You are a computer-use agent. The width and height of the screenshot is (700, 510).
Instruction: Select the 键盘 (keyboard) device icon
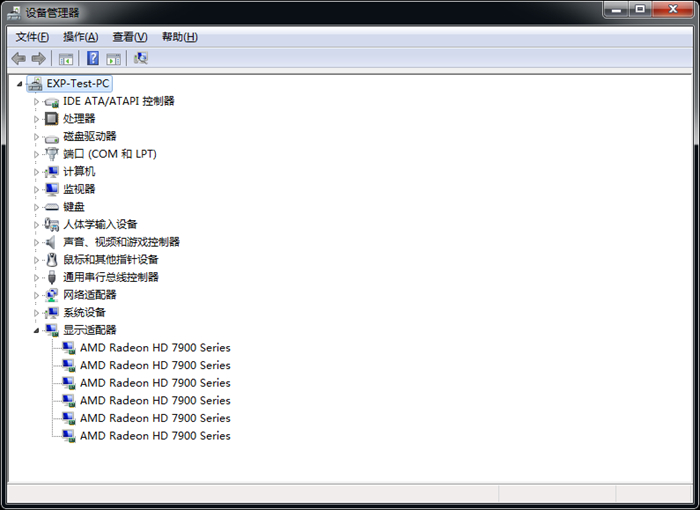point(52,207)
